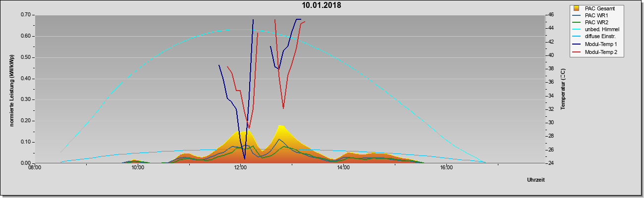Select the Modul-Temp 2 legend entry
This screenshot has height=198, width=644.
(595, 52)
